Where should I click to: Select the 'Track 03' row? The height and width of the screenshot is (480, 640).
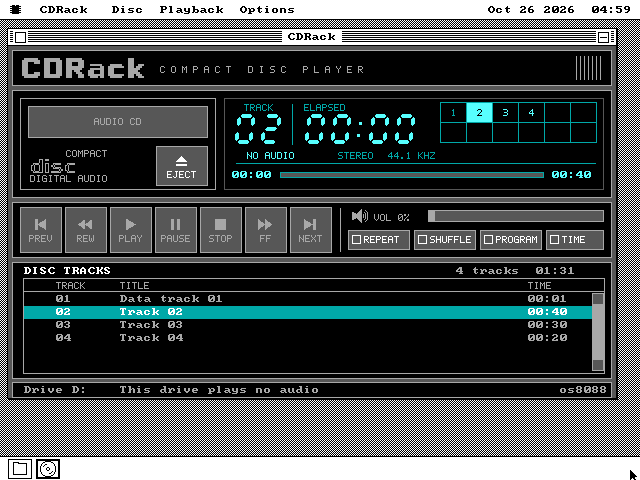coord(308,325)
